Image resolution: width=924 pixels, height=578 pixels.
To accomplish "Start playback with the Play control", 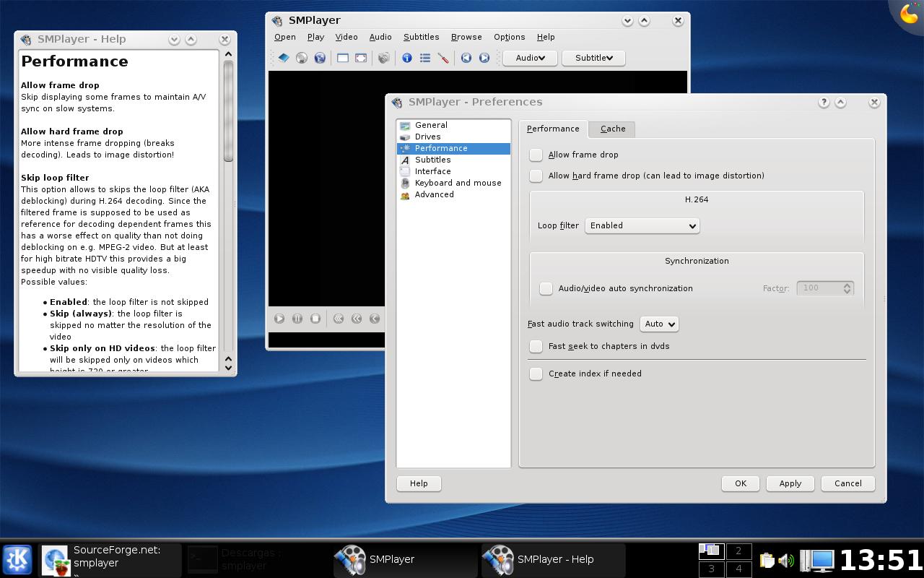I will point(279,318).
